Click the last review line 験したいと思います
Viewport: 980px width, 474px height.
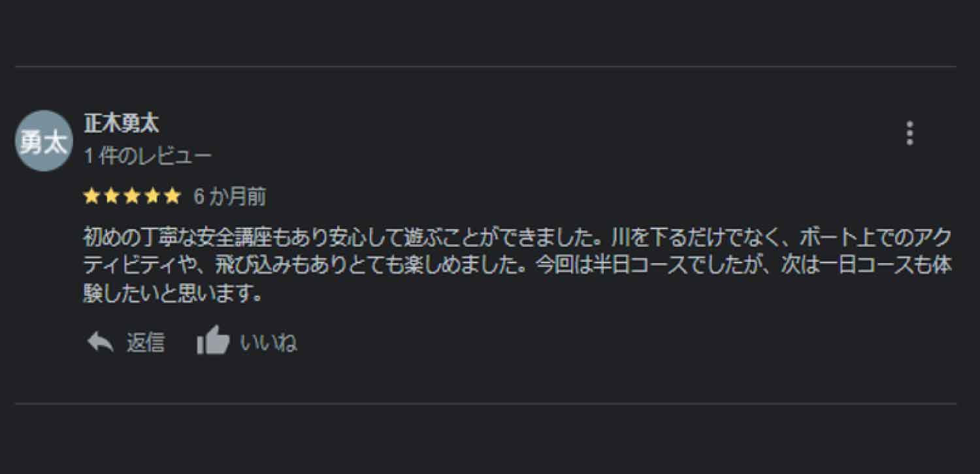[173, 294]
